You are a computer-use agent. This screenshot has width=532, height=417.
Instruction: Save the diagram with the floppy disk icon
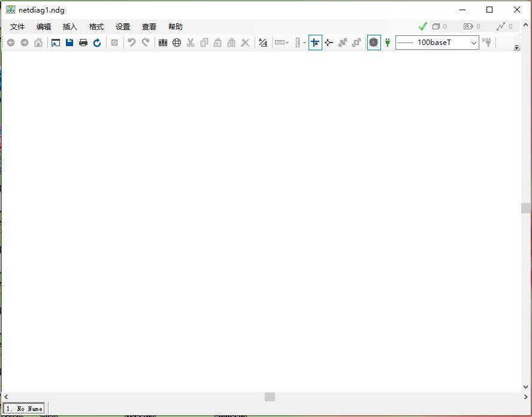click(69, 43)
